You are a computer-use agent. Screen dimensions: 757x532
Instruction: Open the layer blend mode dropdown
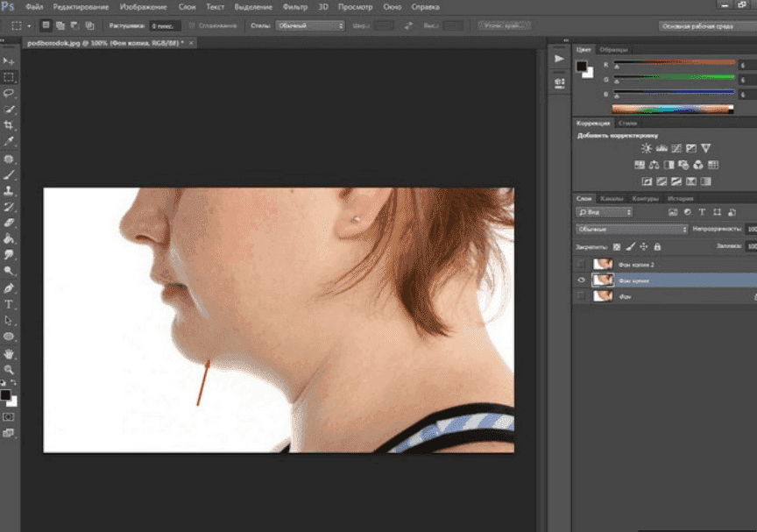click(631, 229)
